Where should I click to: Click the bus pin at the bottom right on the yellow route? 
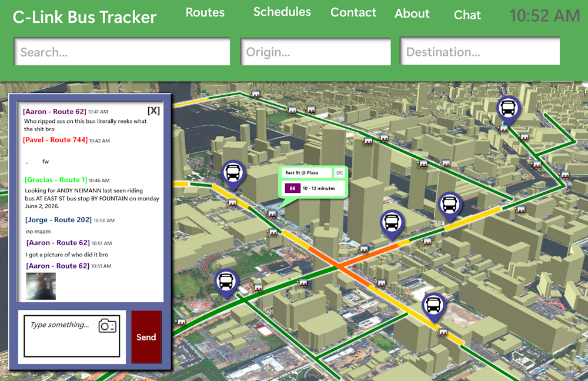pyautogui.click(x=433, y=305)
